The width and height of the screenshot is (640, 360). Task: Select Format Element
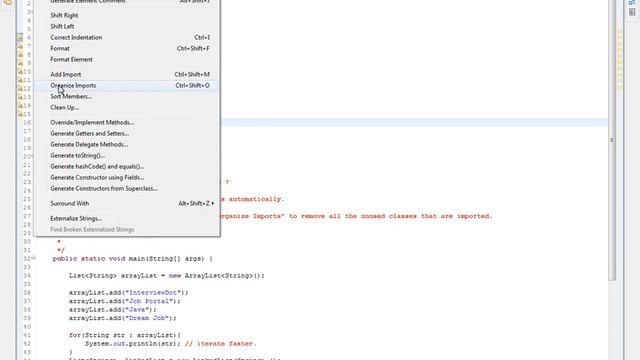[127, 60]
